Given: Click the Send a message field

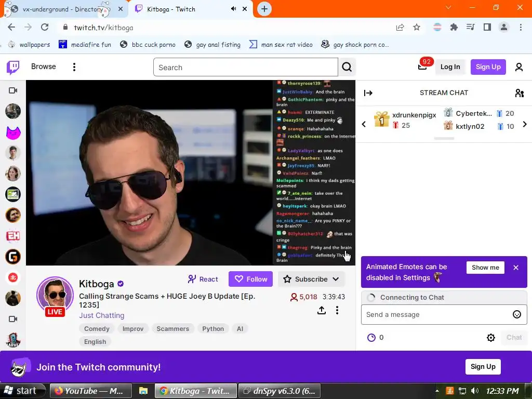Looking at the screenshot, I should (436, 314).
